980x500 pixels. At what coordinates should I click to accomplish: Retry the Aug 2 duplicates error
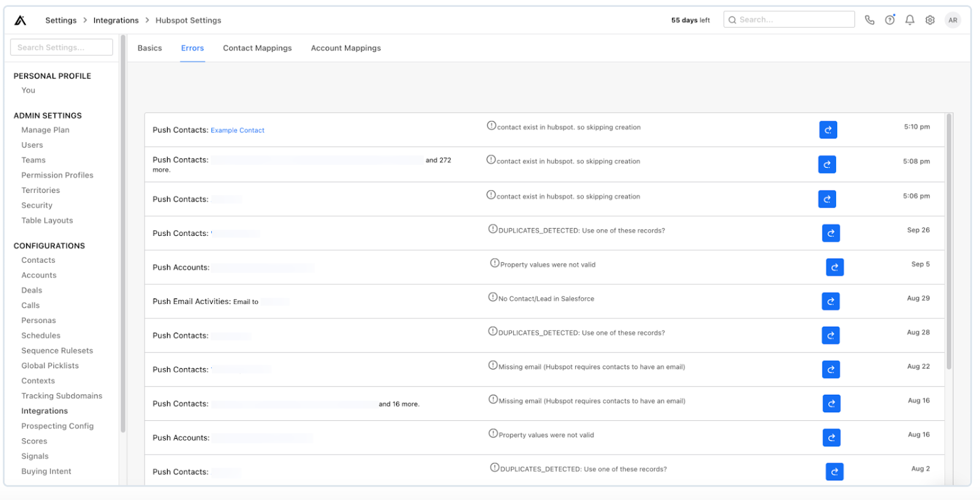834,472
